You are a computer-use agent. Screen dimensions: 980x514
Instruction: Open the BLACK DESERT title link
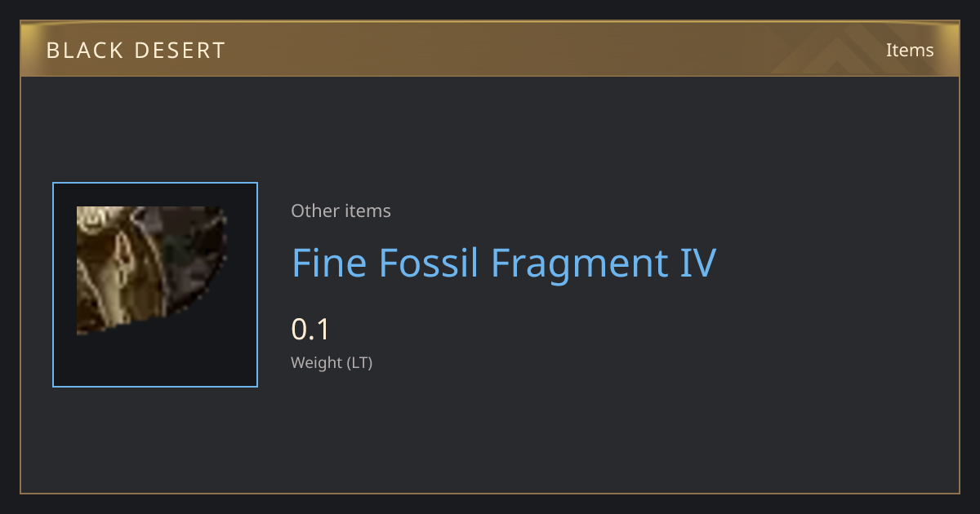pos(136,51)
